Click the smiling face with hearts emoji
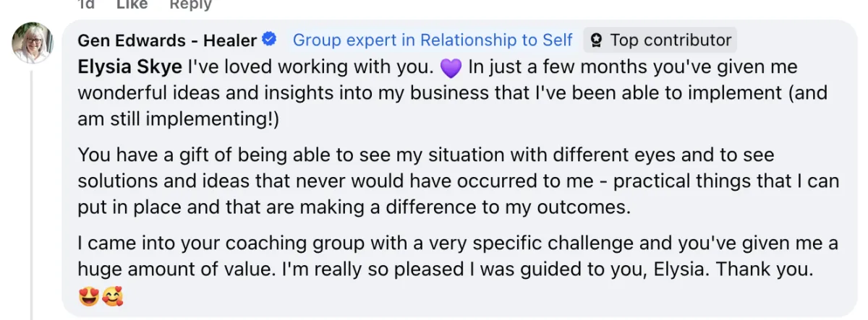 (111, 297)
